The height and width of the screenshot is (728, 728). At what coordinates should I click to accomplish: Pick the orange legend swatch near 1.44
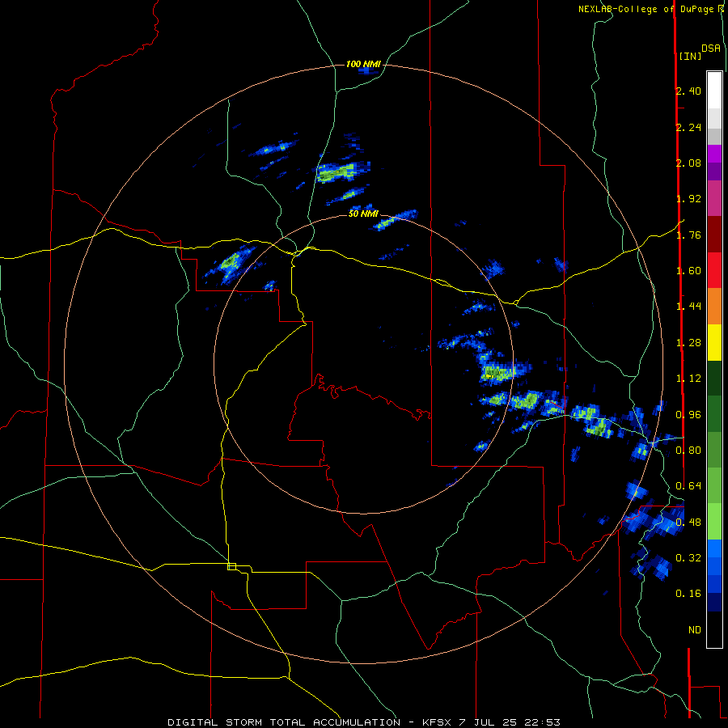click(x=714, y=307)
